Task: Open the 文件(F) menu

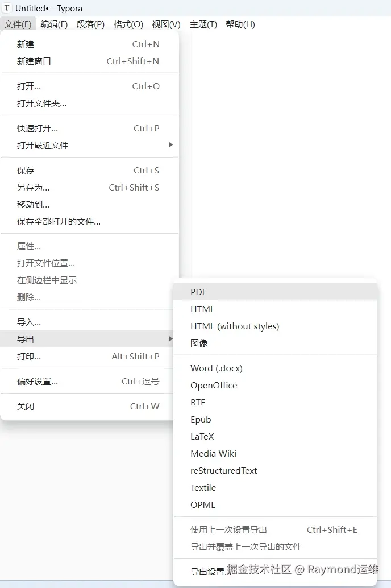Action: coord(18,24)
